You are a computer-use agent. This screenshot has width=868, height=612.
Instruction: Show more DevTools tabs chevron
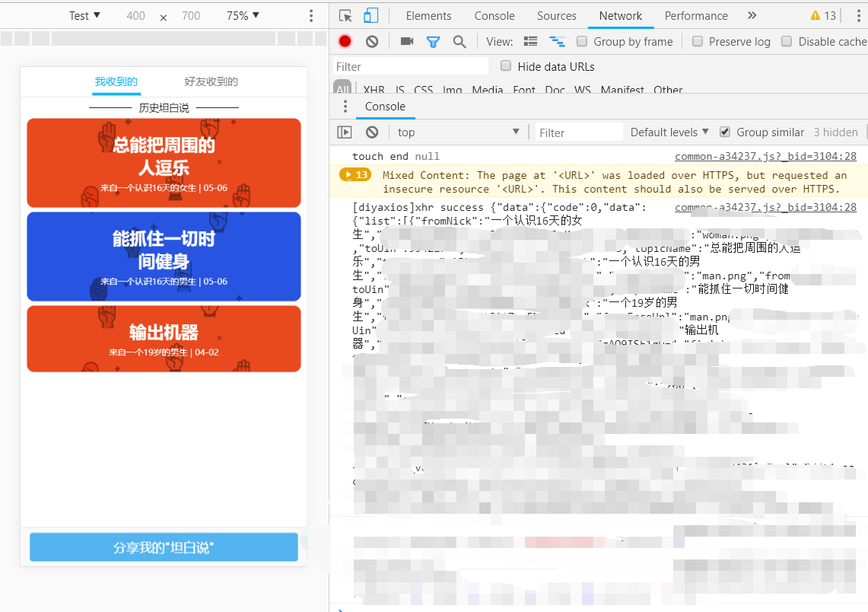point(752,15)
